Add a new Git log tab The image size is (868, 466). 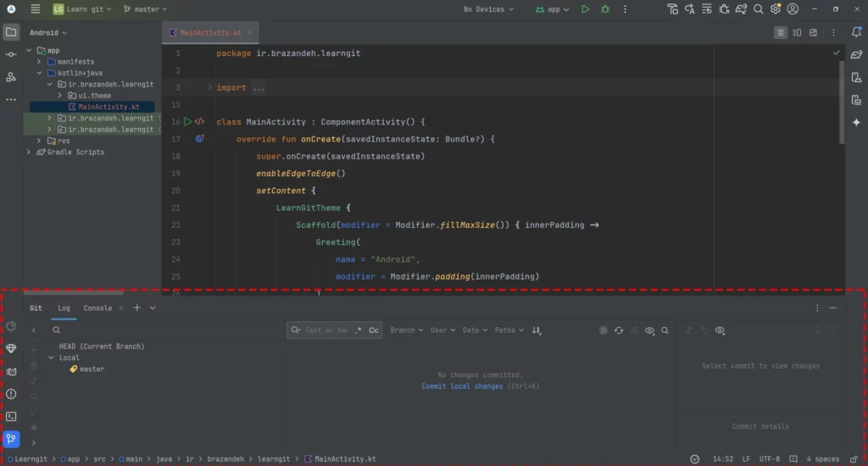(x=136, y=308)
